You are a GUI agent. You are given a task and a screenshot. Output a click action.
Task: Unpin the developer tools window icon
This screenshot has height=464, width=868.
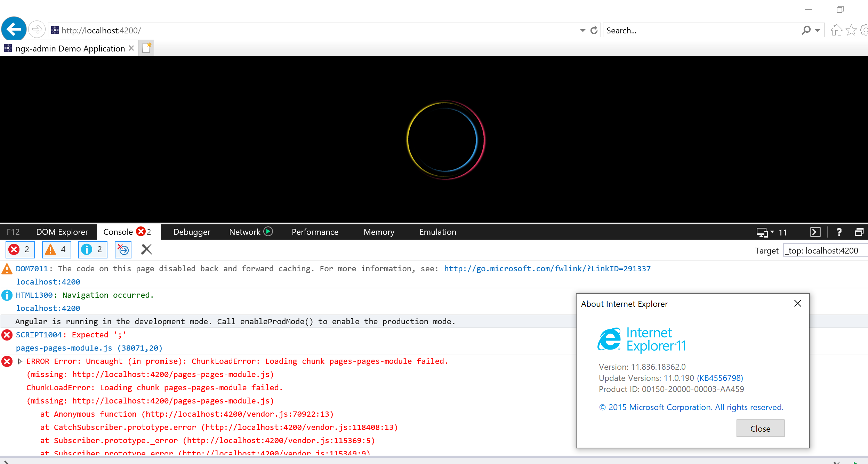pyautogui.click(x=859, y=232)
